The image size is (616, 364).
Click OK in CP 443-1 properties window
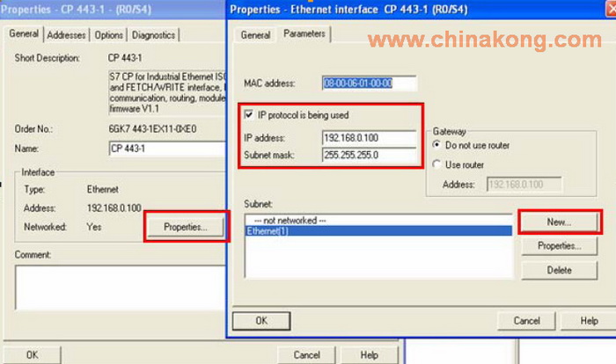(x=33, y=355)
